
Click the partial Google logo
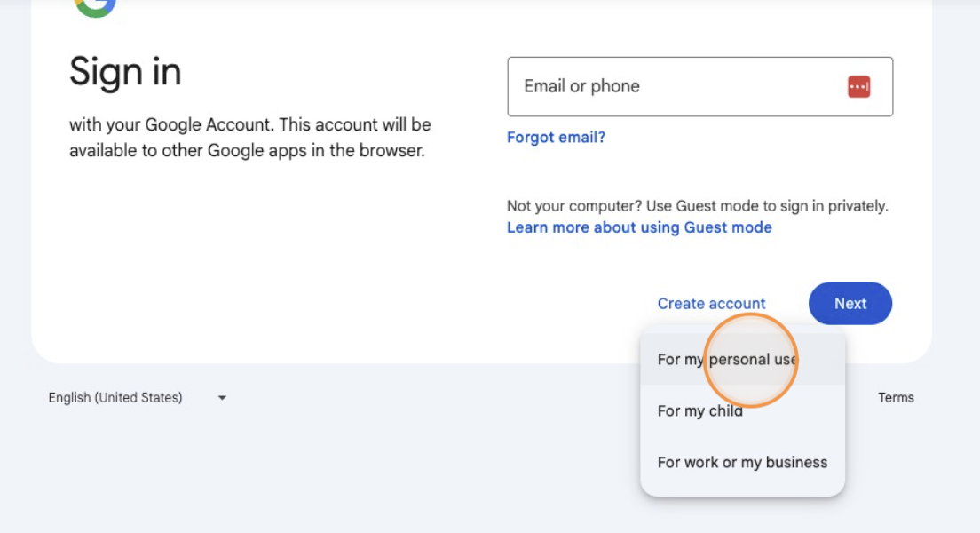pyautogui.click(x=96, y=7)
